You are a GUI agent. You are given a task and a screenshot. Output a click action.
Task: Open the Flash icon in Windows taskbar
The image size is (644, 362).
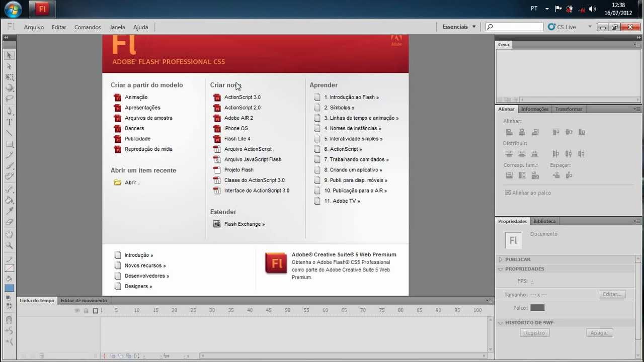(x=42, y=9)
